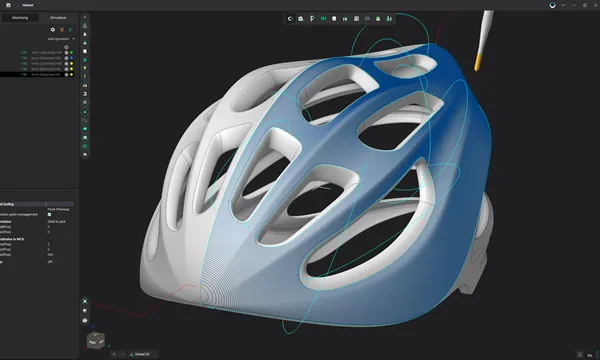Click the white square icon in top toolbar
This screenshot has height=360, width=600.
[334, 18]
